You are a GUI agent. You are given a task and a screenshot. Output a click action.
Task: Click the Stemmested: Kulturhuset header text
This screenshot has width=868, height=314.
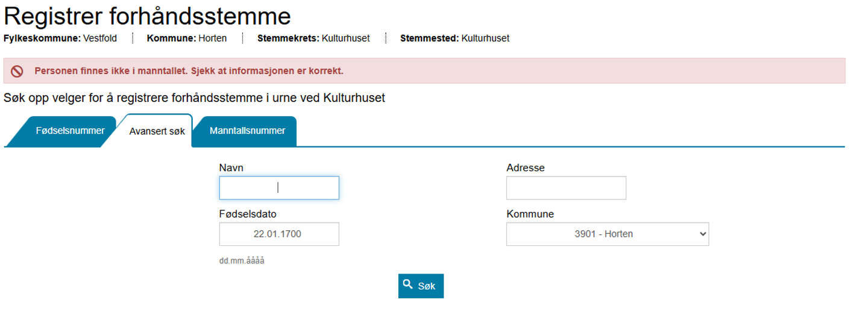(x=454, y=39)
